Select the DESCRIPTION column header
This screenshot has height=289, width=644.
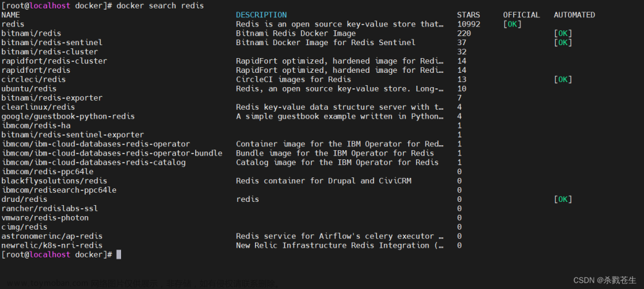(x=261, y=15)
